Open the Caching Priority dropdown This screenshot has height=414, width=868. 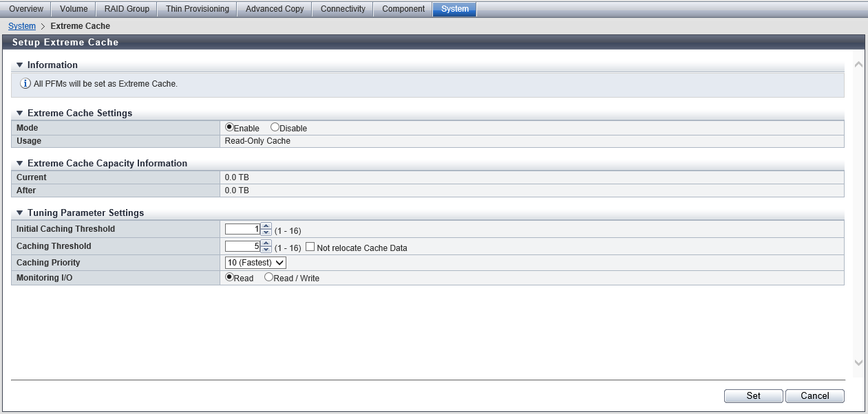tap(255, 263)
